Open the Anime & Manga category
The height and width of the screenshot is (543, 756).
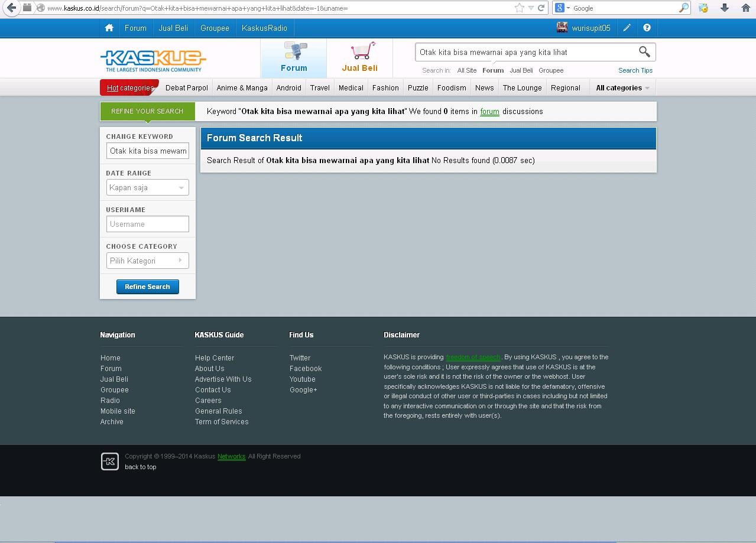point(242,87)
